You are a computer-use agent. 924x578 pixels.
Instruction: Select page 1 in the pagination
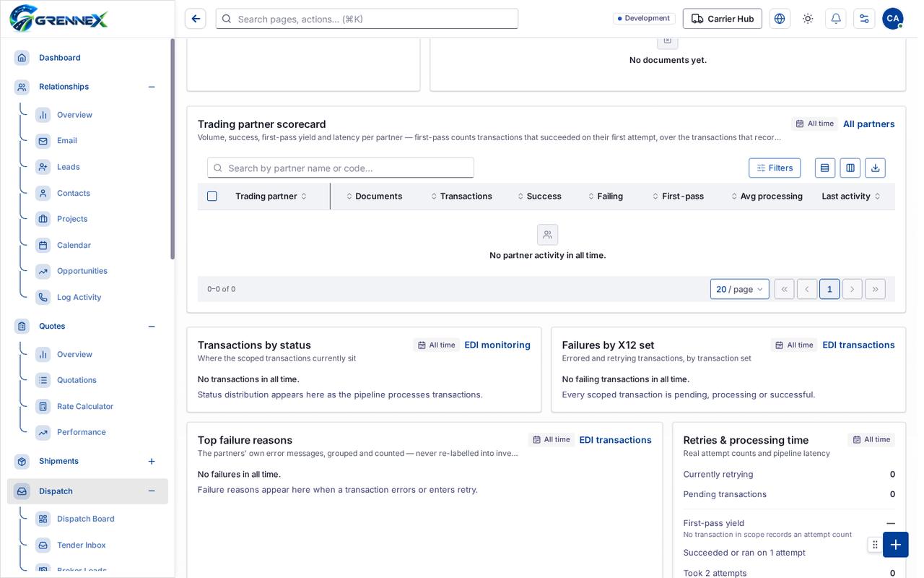[829, 289]
